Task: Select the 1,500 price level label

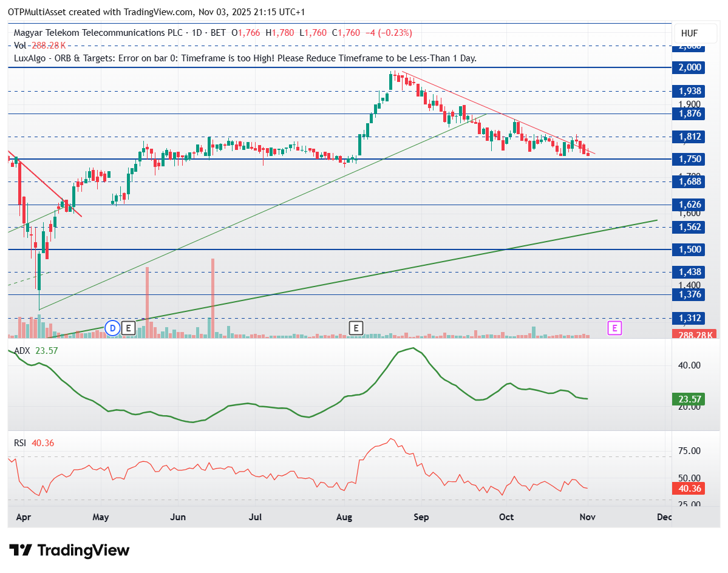Action: (x=689, y=249)
